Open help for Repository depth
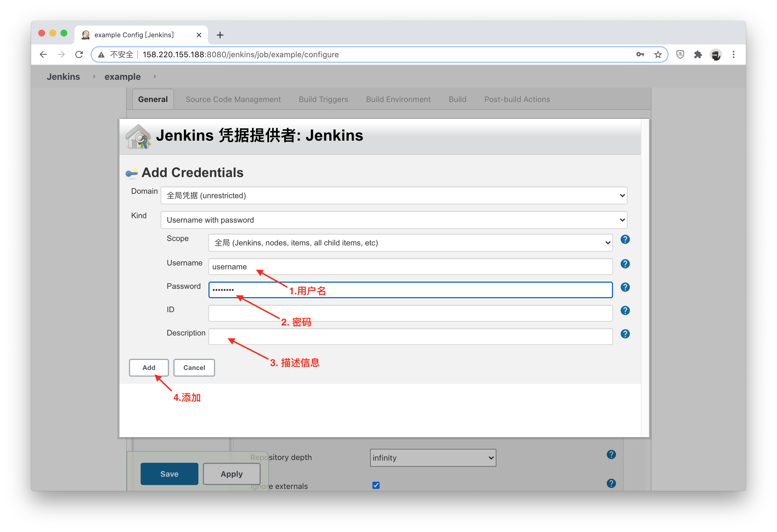777x532 pixels. (x=611, y=454)
